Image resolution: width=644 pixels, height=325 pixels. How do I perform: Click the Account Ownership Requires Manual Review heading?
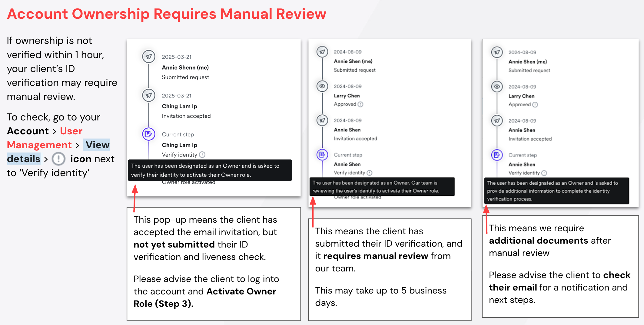point(167,14)
